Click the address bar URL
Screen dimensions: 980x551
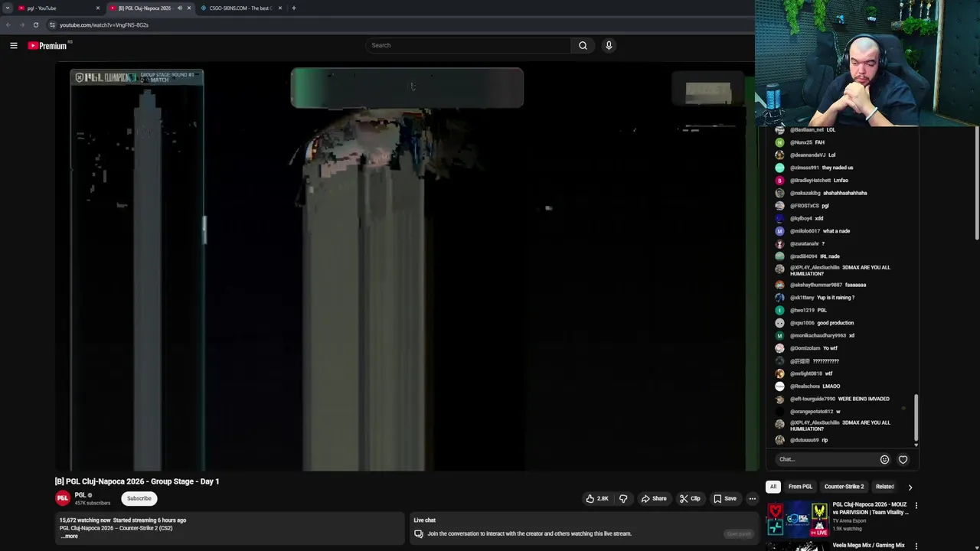(104, 24)
